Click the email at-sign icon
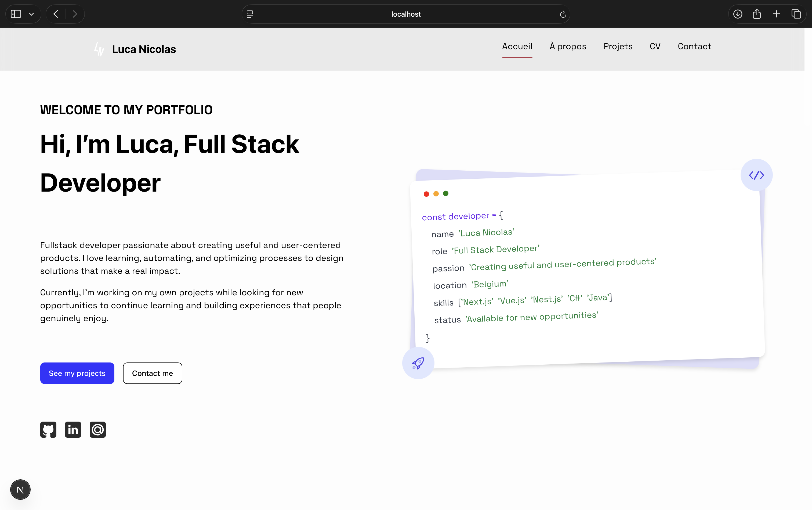Screen dimensions: 812x510 click(98, 429)
